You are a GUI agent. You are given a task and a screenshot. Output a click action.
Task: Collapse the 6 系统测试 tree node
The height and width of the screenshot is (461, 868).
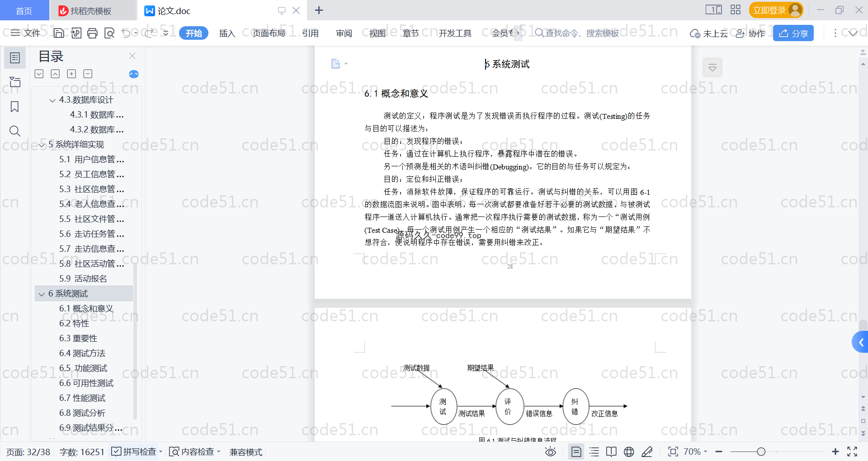[42, 294]
